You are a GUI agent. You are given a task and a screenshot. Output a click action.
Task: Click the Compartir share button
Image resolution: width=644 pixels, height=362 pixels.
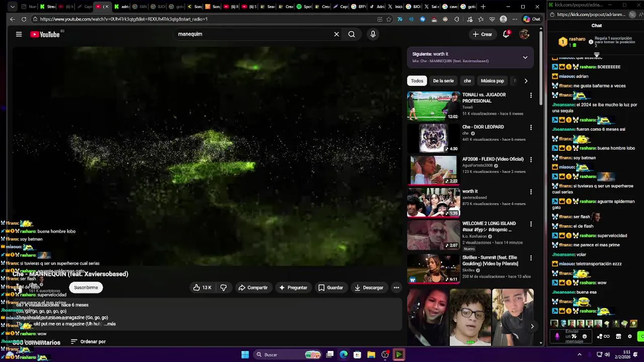pyautogui.click(x=253, y=288)
